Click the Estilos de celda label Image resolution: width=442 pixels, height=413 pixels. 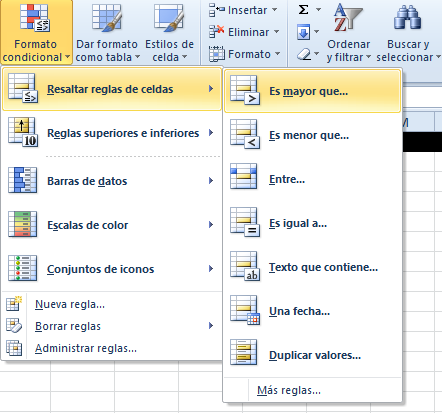click(x=169, y=51)
